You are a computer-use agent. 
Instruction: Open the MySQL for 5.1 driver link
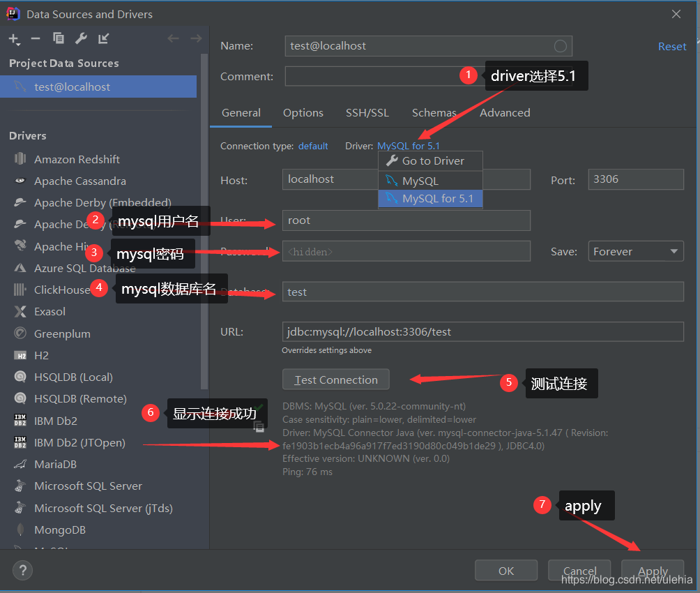409,146
